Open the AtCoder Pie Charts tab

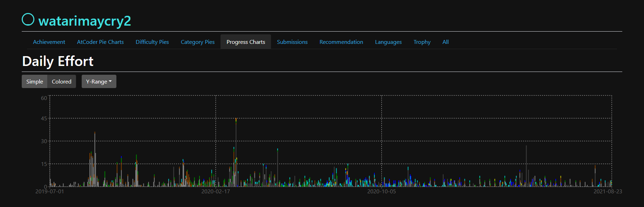(x=100, y=42)
